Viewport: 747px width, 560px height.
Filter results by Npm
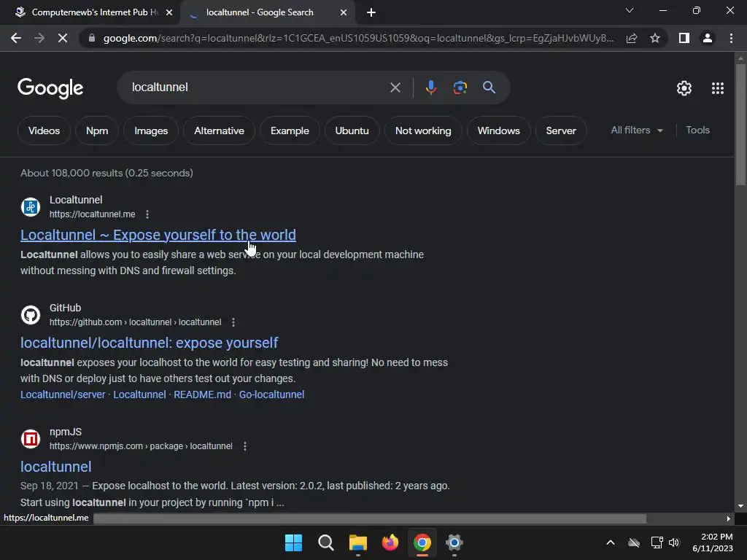point(97,131)
